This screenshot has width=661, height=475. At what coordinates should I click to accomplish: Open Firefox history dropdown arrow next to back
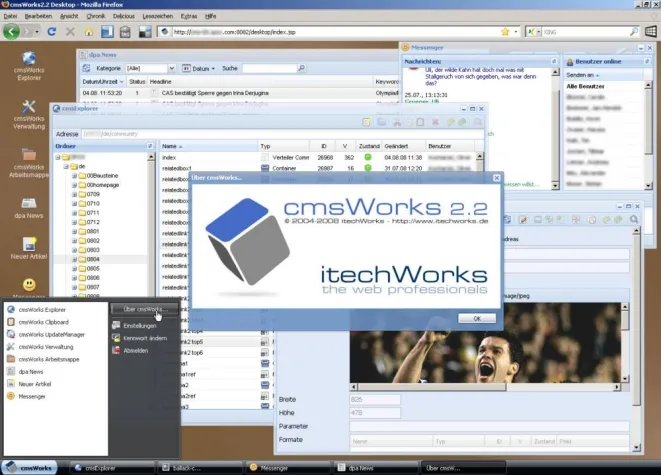click(37, 32)
